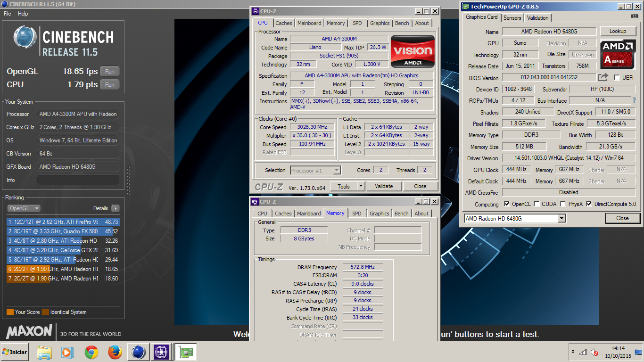Switch to the Cinebench taskbar icon
This screenshot has height=362, width=644.
point(139,352)
